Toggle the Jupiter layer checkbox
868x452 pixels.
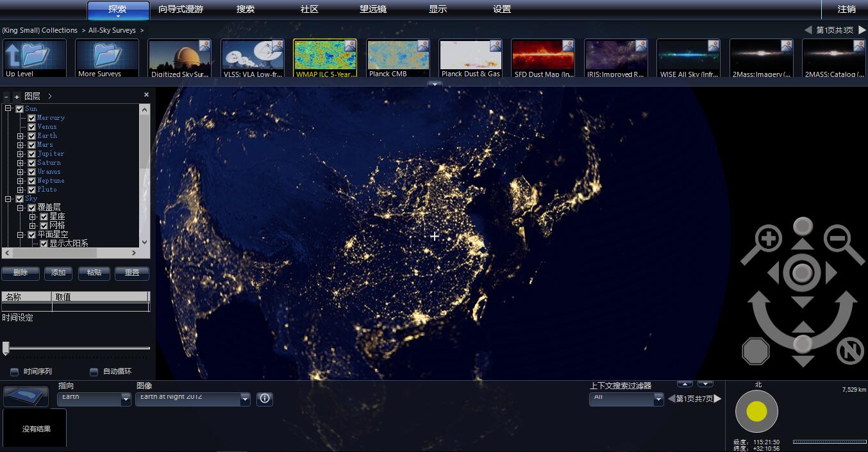(x=31, y=154)
